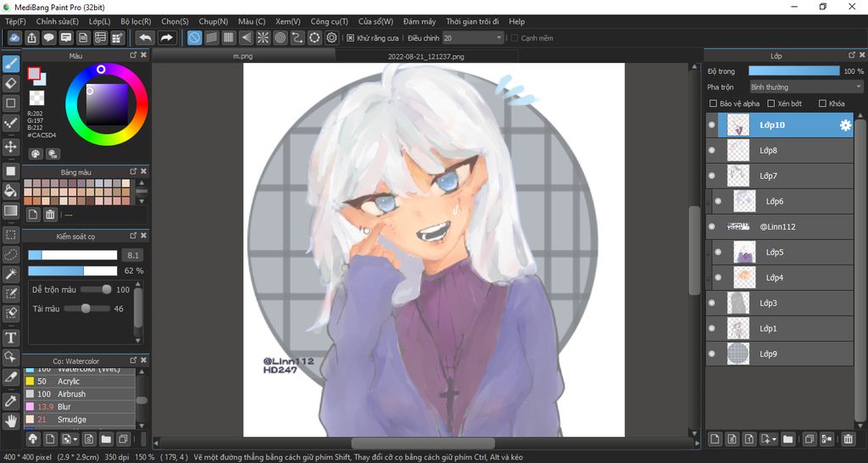Select the Gradient tool
The image size is (868, 463).
[10, 210]
